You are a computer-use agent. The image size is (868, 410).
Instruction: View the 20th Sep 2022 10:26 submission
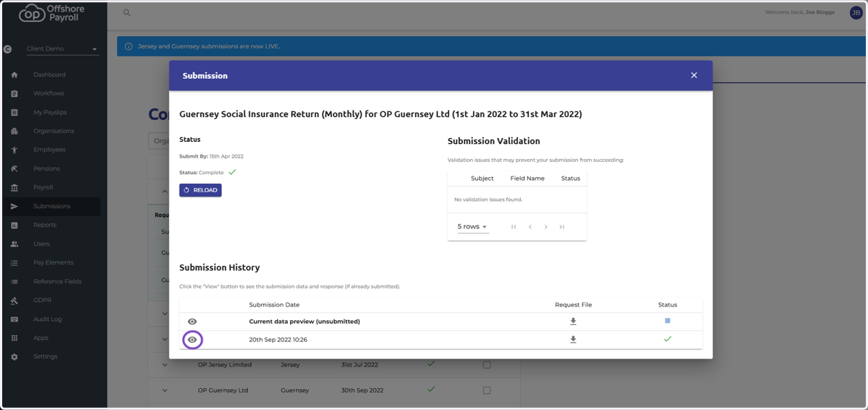click(192, 339)
